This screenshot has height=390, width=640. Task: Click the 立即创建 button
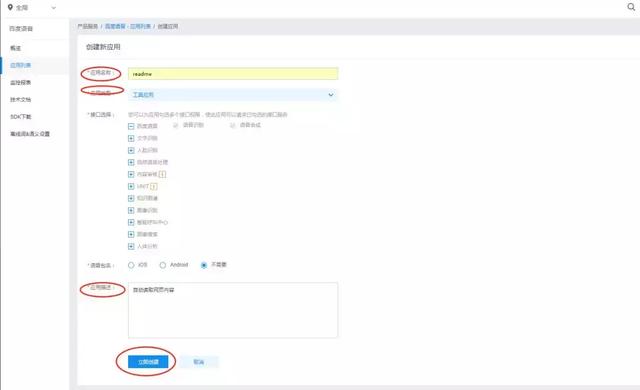[x=148, y=362]
